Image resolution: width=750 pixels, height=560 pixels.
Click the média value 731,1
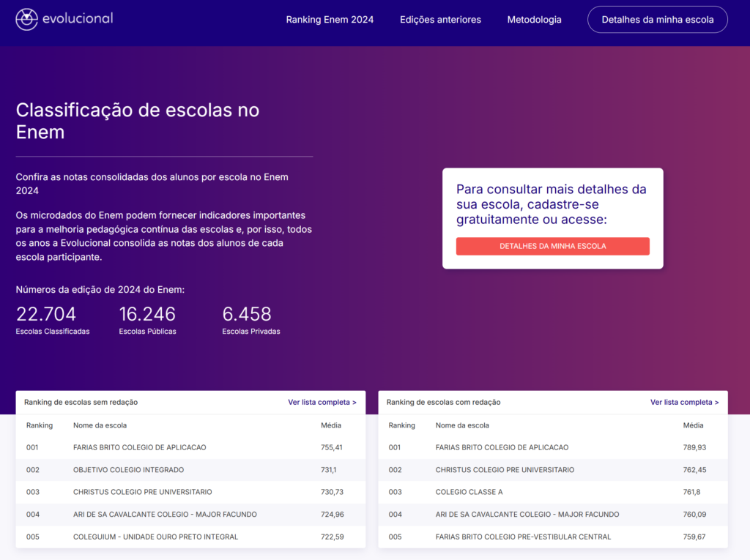tap(329, 470)
